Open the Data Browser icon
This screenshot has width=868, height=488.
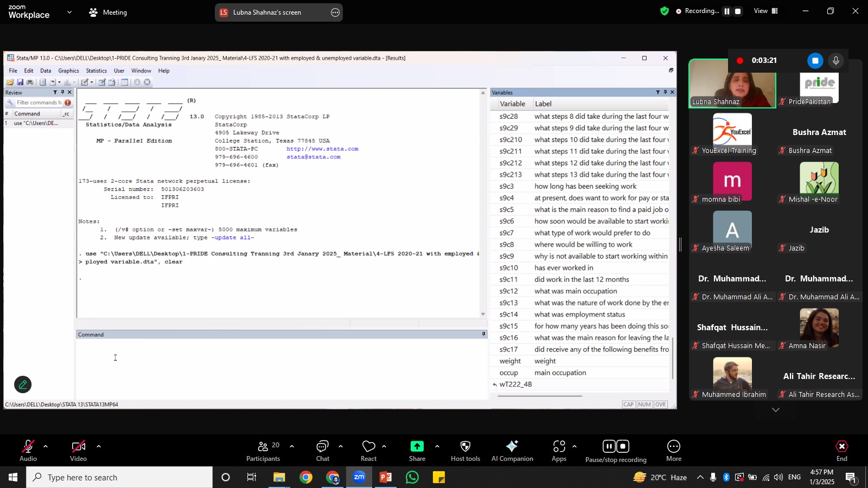point(112,82)
